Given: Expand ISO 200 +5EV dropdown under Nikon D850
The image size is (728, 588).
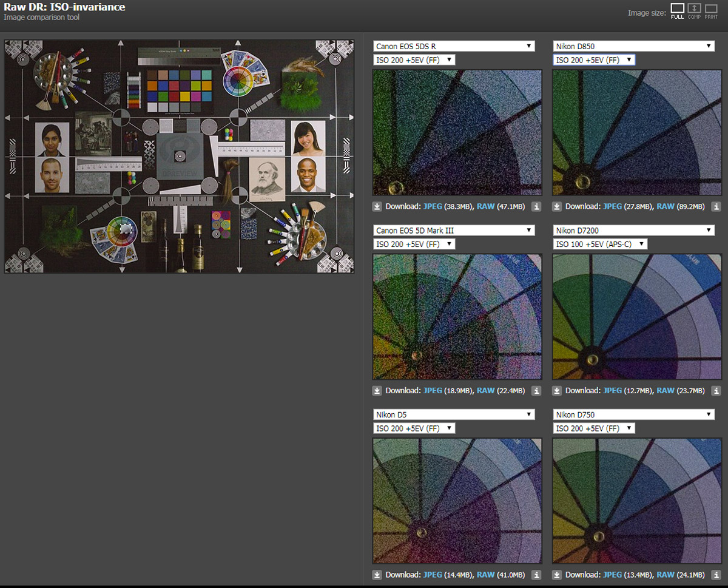Looking at the screenshot, I should [594, 59].
